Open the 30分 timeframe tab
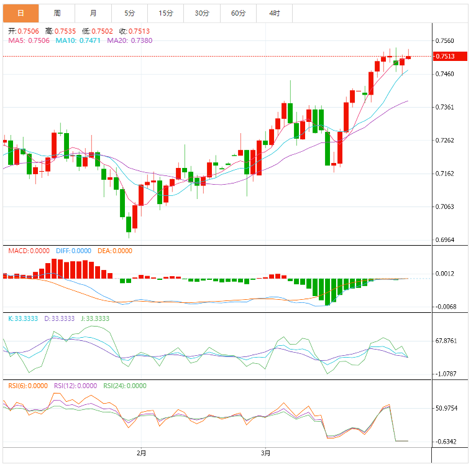The height and width of the screenshot is (469, 476). [202, 13]
